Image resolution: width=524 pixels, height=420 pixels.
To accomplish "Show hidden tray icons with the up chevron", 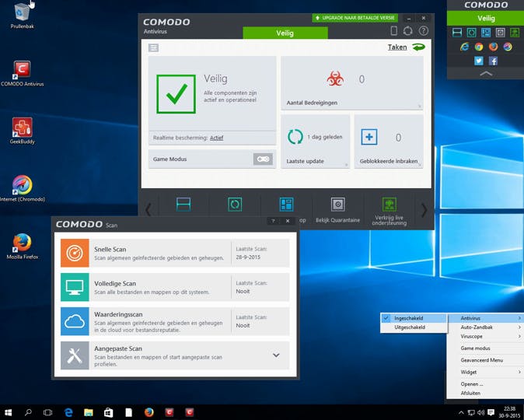I will coord(461,412).
